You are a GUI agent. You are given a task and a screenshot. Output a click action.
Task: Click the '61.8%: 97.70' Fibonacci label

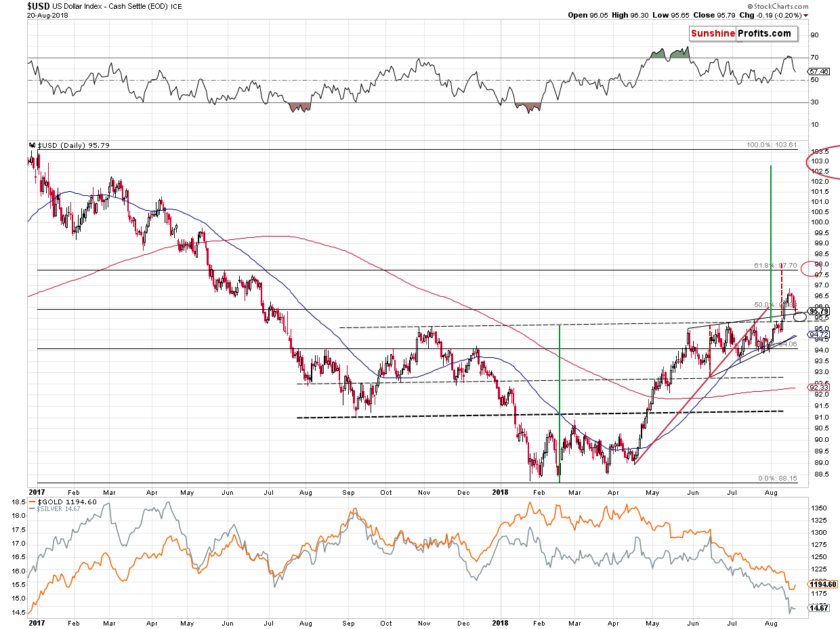[x=775, y=266]
